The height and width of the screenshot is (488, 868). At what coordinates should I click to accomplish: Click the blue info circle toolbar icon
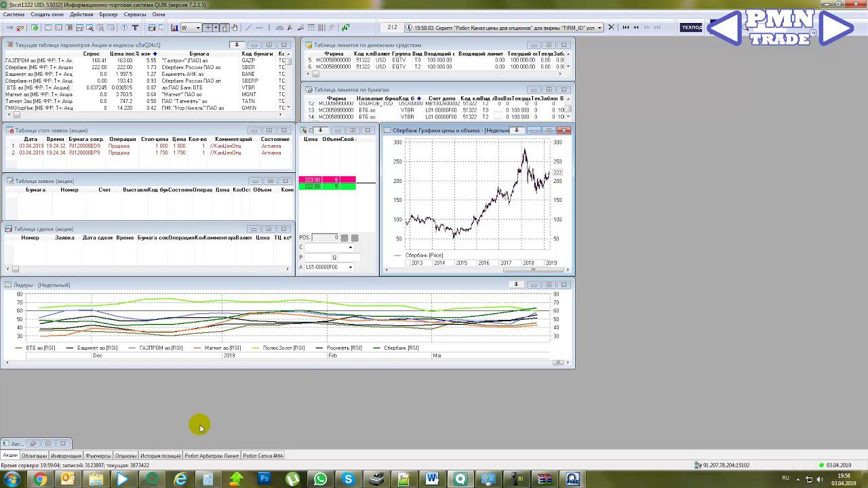click(x=124, y=28)
